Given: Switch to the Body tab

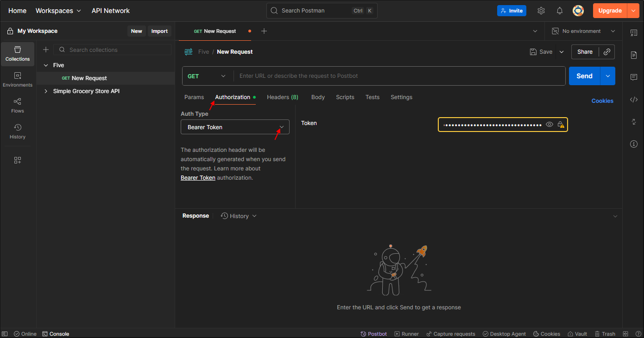Looking at the screenshot, I should [x=318, y=97].
